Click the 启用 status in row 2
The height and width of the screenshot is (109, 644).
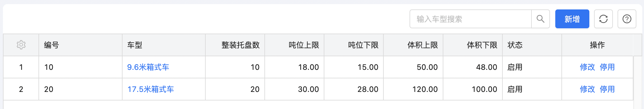click(x=515, y=89)
